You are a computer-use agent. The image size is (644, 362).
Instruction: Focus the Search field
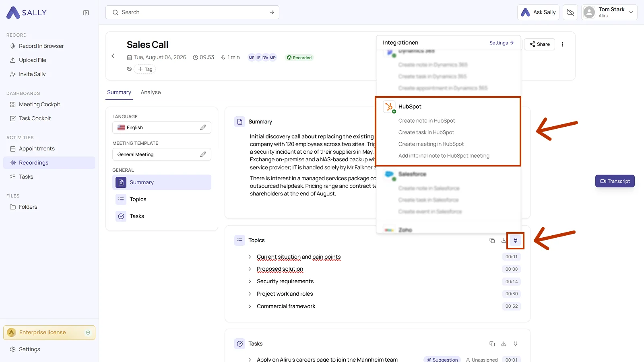(192, 12)
